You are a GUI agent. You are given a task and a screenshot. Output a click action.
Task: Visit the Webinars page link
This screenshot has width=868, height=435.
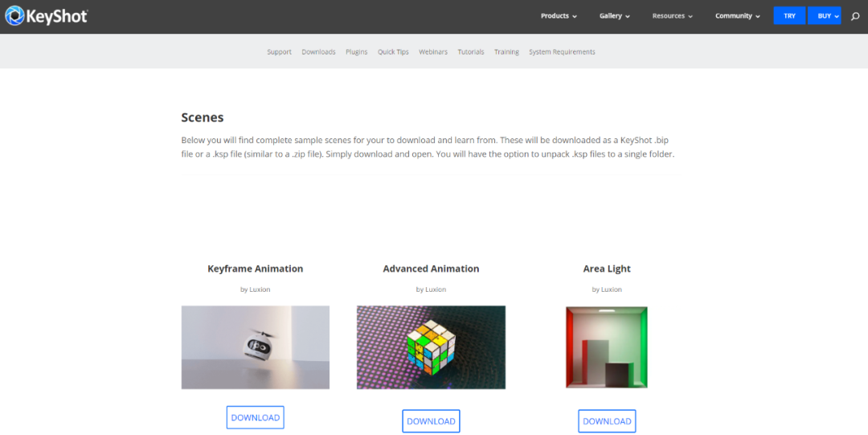pyautogui.click(x=433, y=51)
